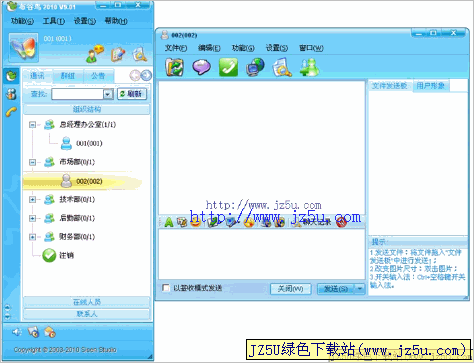Click the 关闭(W) button
The image size is (474, 363).
(290, 289)
